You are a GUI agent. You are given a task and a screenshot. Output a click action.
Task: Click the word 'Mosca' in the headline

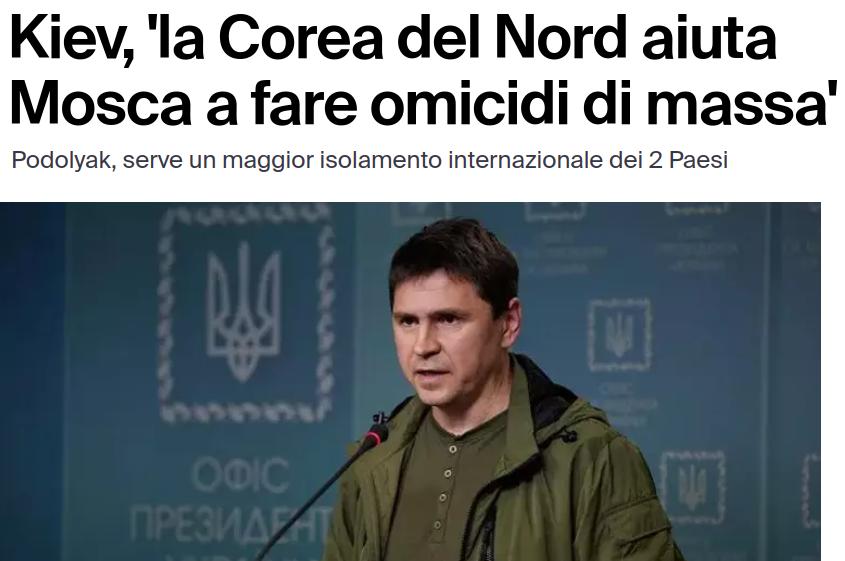100,102
